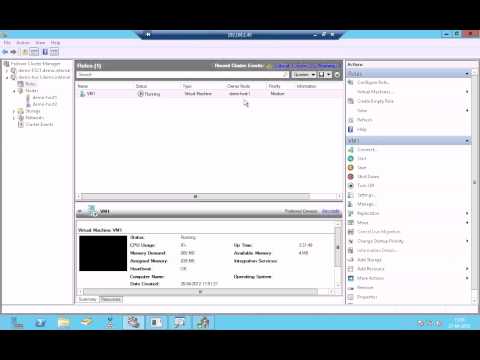Open the View menu
Image resolution: width=480 pixels, height=360 pixels.
pyautogui.click(x=40, y=43)
